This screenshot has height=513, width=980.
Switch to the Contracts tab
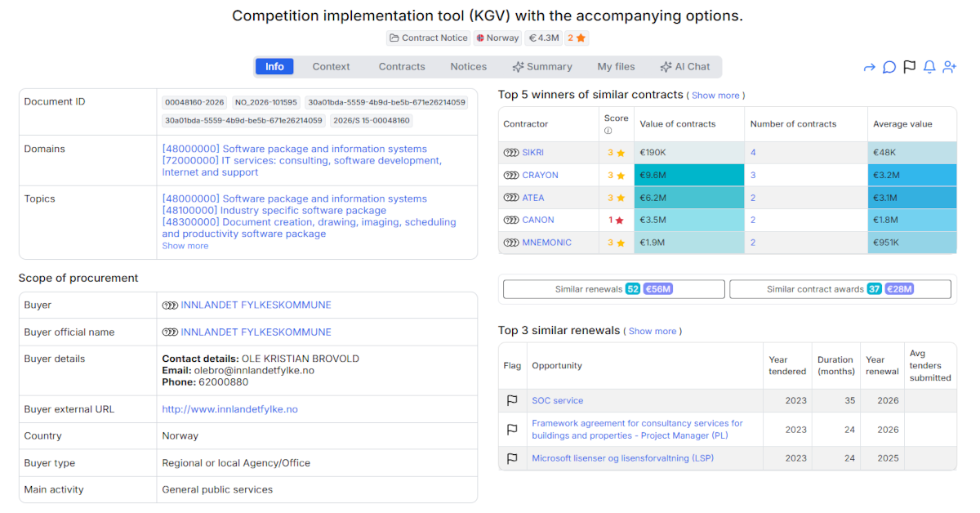tap(402, 67)
